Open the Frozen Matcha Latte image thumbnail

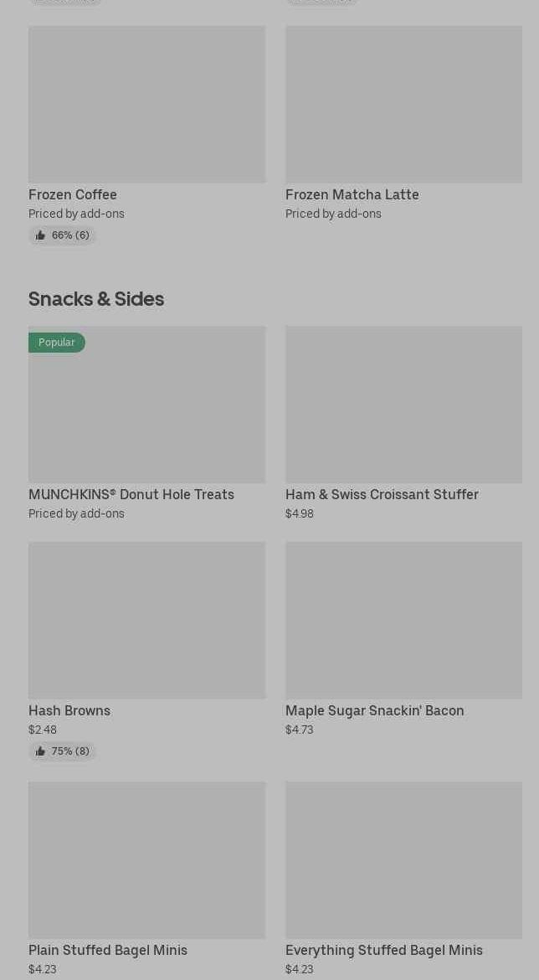click(403, 104)
